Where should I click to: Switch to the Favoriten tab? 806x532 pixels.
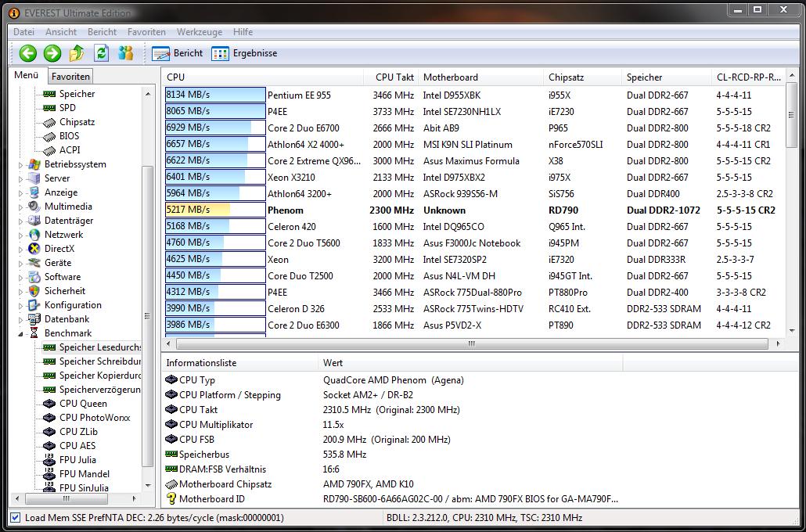(x=70, y=77)
